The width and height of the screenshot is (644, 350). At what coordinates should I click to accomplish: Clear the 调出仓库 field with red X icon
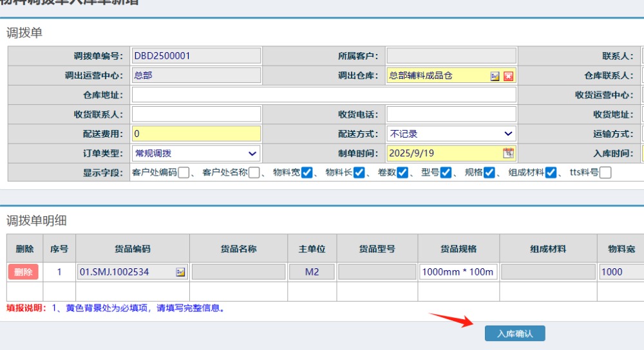[x=509, y=76]
